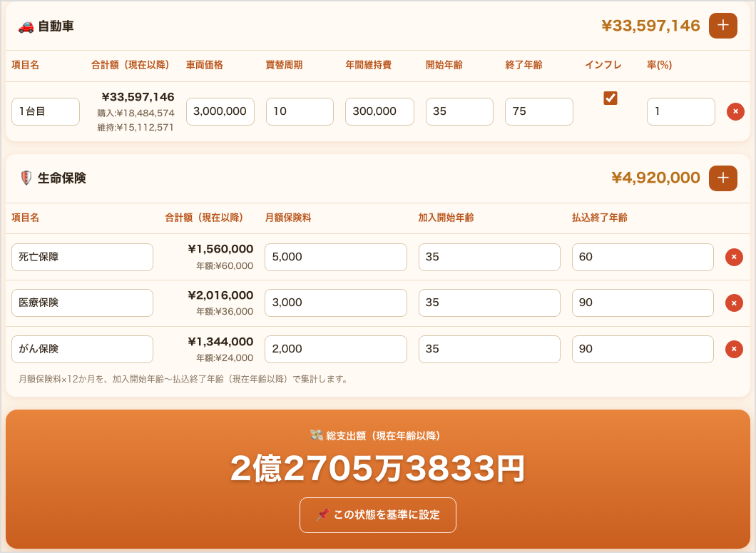Click the 払込終了年齢 column header

tap(599, 218)
